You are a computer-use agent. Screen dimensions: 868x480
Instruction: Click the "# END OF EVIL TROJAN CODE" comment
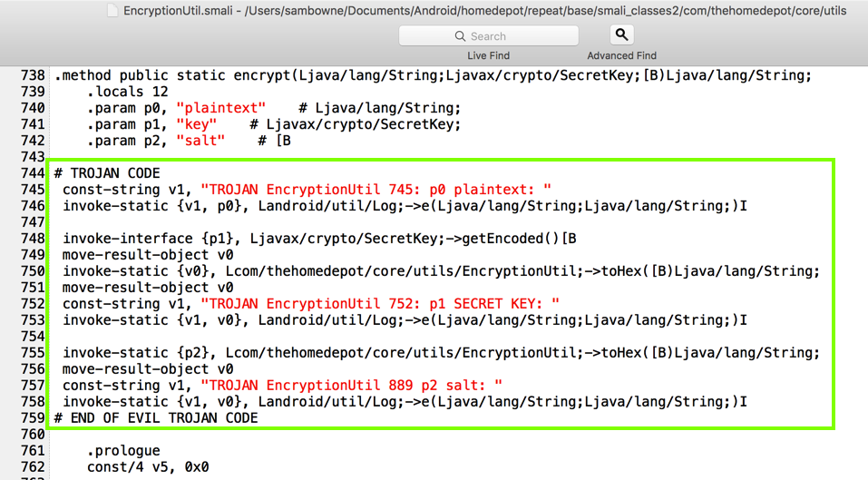(156, 418)
